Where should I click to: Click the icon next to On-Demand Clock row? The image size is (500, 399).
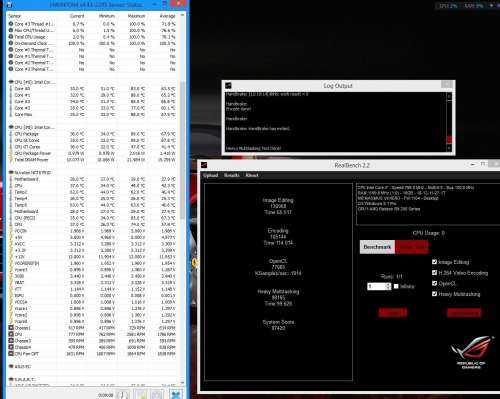tap(11, 43)
